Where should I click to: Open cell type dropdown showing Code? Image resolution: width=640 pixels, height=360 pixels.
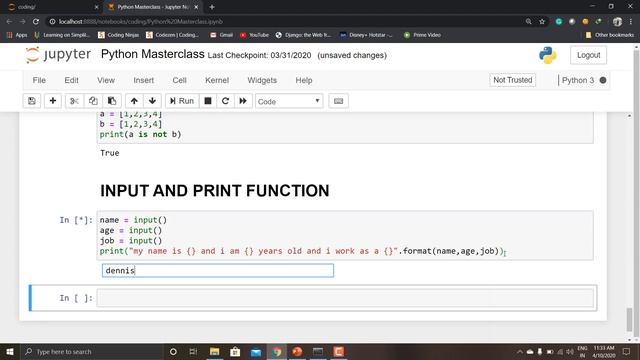pos(289,101)
